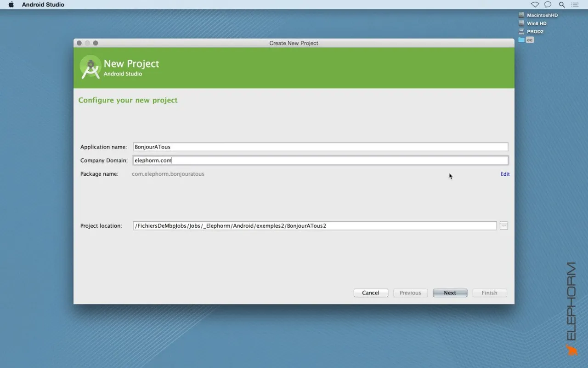Click the Android Studio logo in header

point(90,67)
